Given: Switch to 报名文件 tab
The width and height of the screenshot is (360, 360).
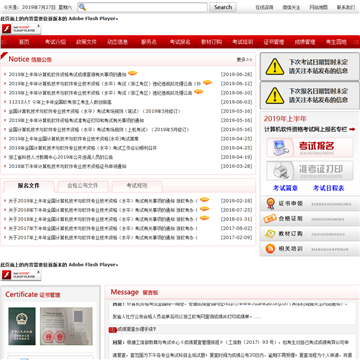Looking at the screenshot, I should 29,186.
